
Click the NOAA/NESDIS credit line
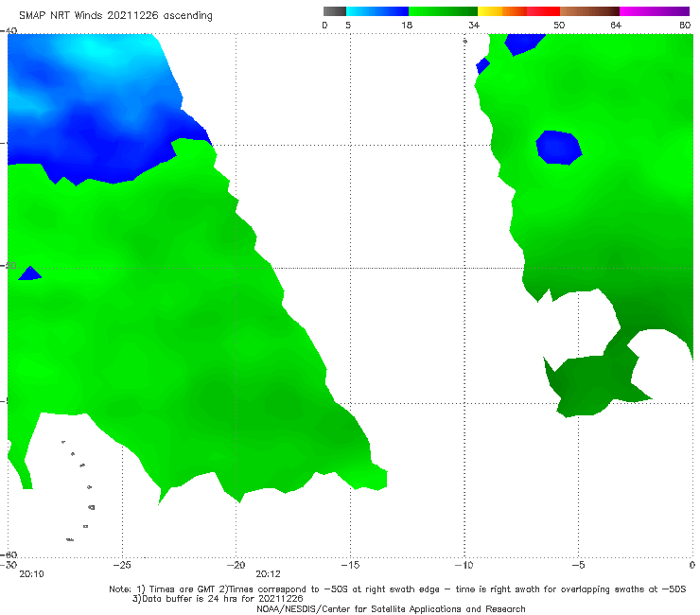(x=391, y=608)
